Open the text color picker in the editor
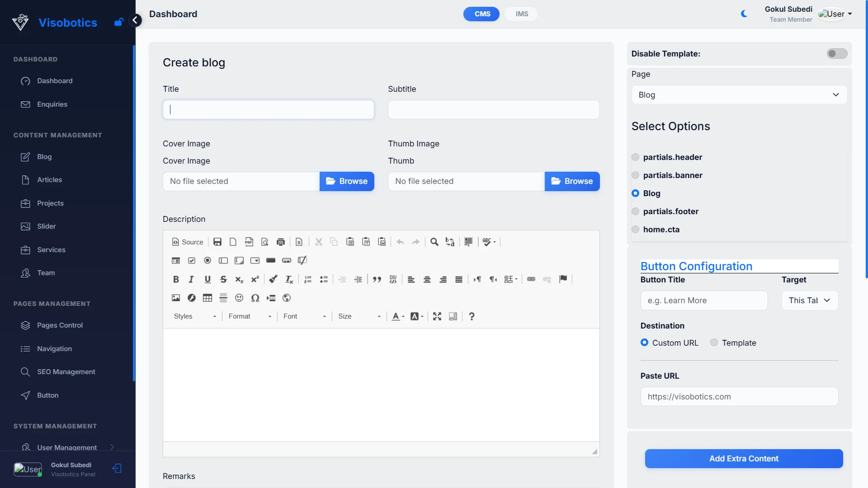868x488 pixels. [x=398, y=316]
